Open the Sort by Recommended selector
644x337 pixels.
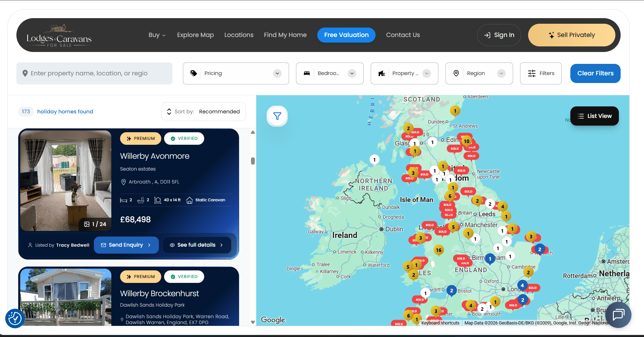click(x=203, y=112)
